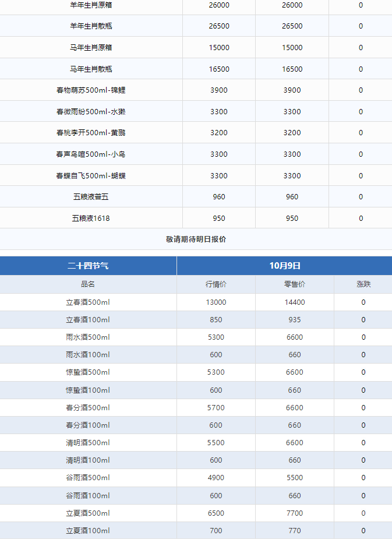
Task: Click 600 market price in 清明酒100ml row
Action: pyautogui.click(x=216, y=460)
